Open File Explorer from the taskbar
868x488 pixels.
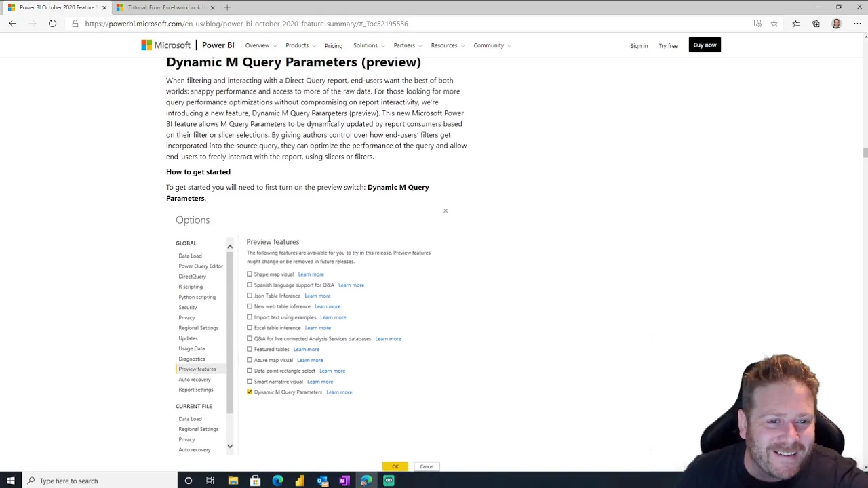coord(233,481)
